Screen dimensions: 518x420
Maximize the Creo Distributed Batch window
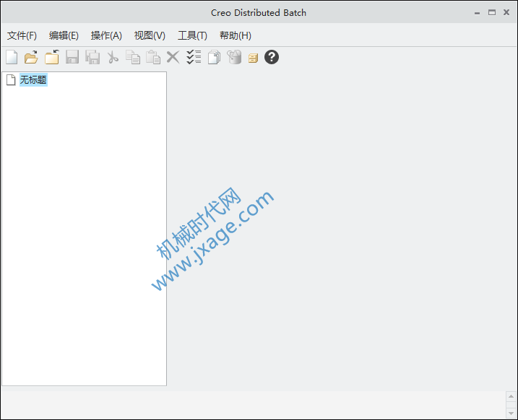click(492, 12)
